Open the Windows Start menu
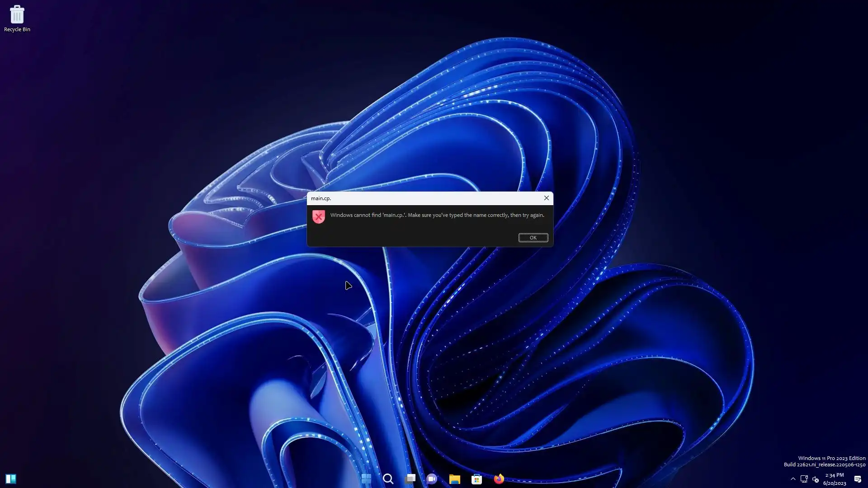Viewport: 868px width, 488px height. click(366, 479)
